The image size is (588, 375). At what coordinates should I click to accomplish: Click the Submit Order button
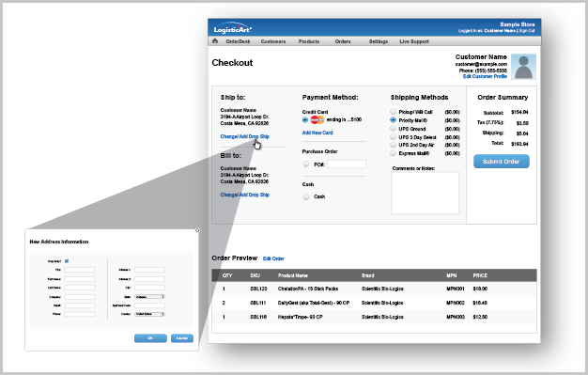coord(502,162)
